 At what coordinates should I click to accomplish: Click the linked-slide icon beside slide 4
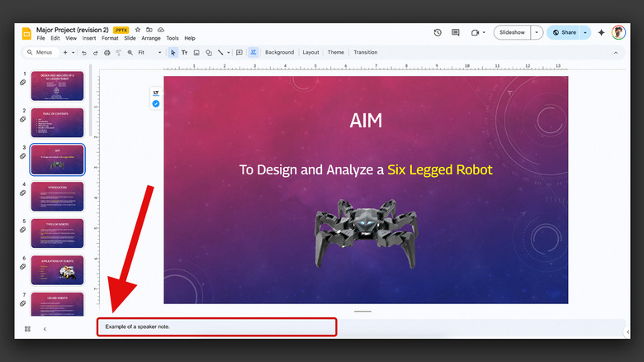click(x=23, y=193)
